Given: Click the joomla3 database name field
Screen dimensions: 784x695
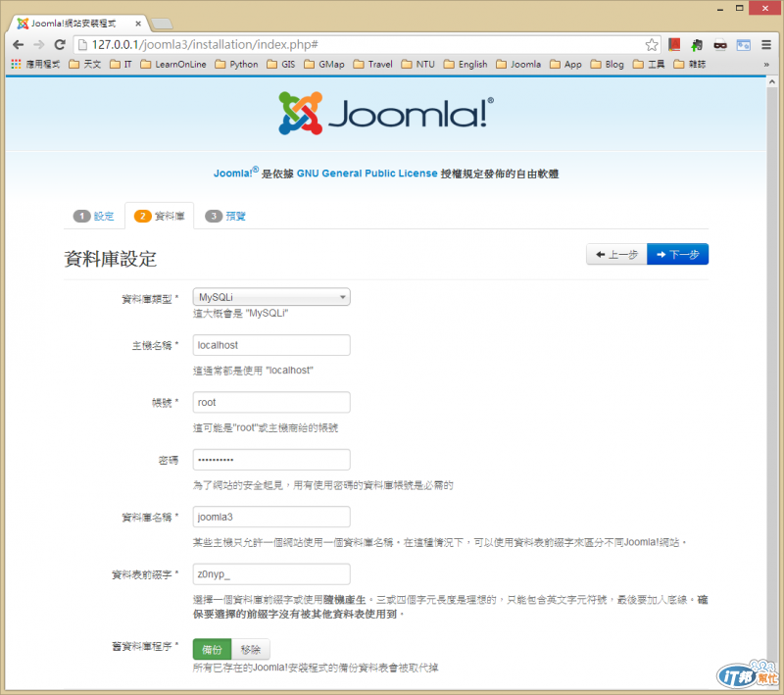Looking at the screenshot, I should click(x=271, y=517).
